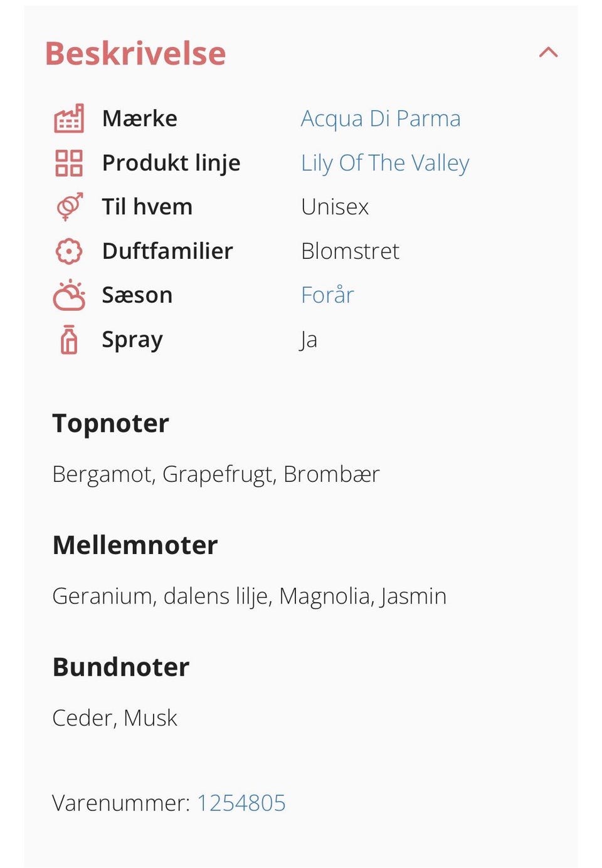Click the red Beskrivelse heading icon text
The image size is (602, 868).
click(135, 53)
